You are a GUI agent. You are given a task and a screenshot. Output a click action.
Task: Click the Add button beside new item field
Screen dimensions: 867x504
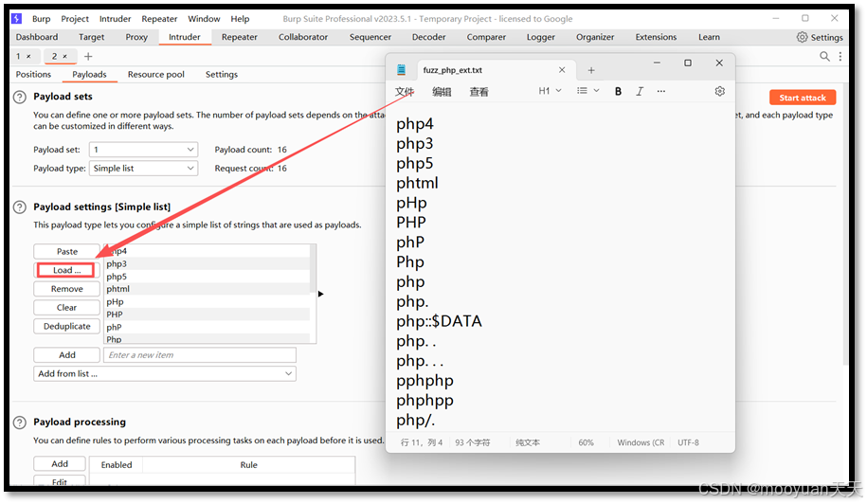point(67,355)
